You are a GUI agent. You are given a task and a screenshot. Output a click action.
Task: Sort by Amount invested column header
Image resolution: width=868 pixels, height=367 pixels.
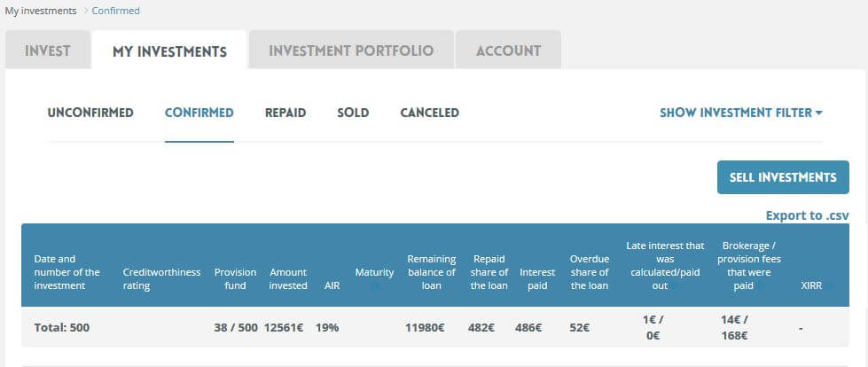[x=288, y=279]
